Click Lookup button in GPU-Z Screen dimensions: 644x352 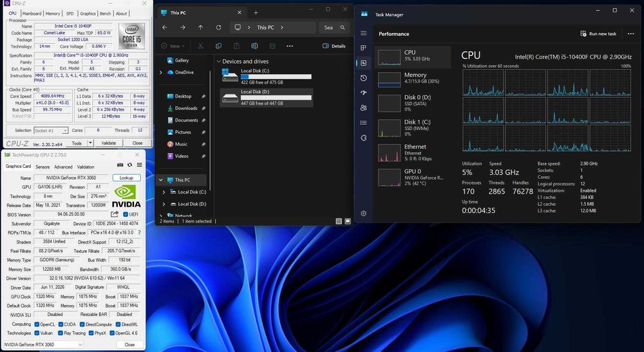pyautogui.click(x=126, y=178)
